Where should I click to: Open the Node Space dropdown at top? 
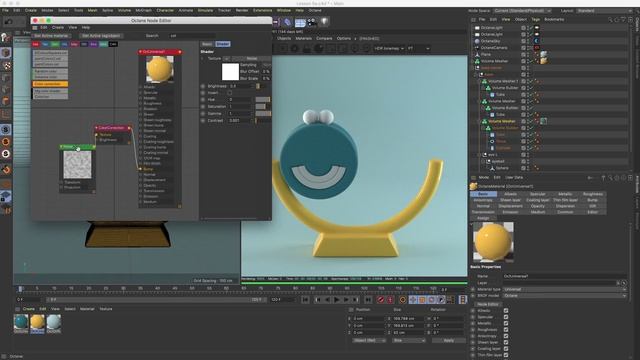522,11
